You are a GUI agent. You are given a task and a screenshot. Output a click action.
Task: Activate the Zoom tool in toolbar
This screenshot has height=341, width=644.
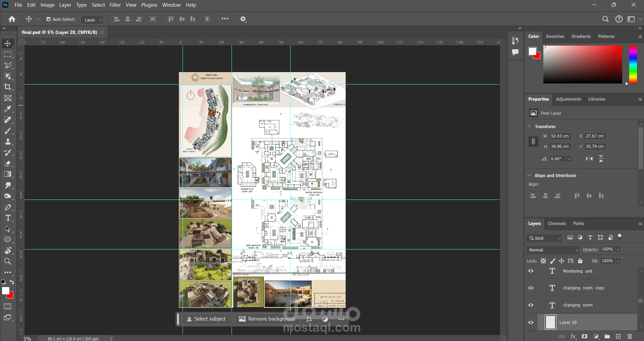click(x=8, y=262)
